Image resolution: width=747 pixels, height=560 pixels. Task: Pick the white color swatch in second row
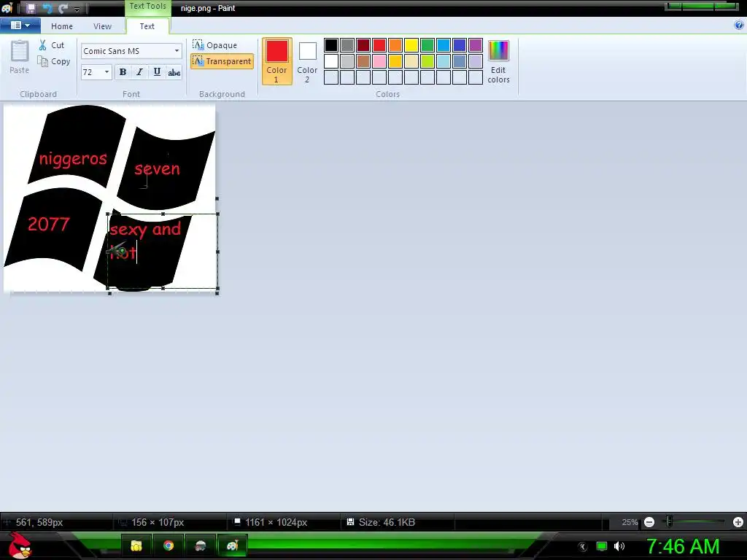(331, 61)
